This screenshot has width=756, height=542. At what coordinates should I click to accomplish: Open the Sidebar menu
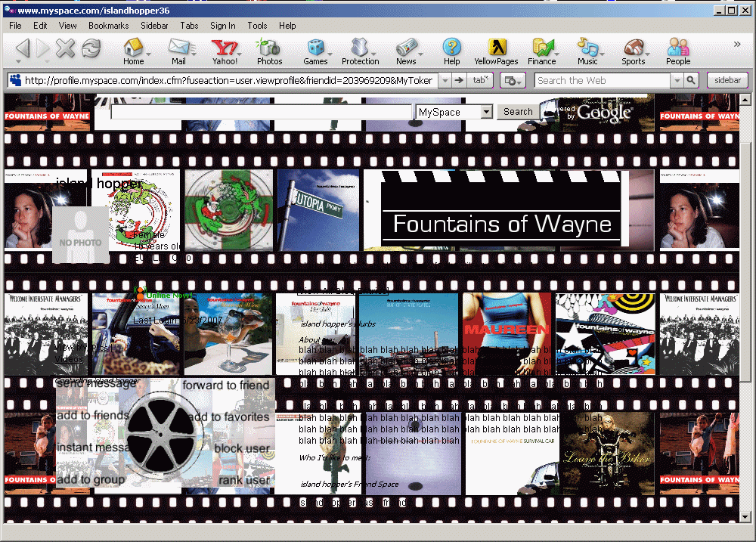[x=154, y=26]
